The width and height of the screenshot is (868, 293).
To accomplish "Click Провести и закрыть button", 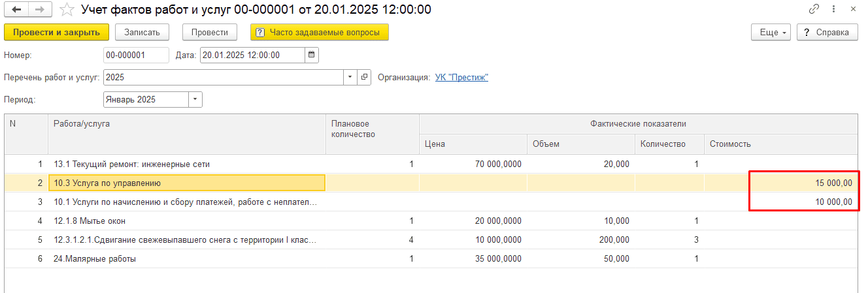I will pos(56,32).
